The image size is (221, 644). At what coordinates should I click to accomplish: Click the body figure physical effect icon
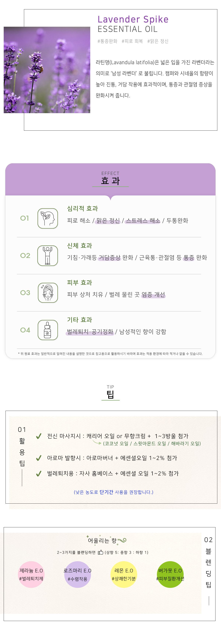click(x=48, y=256)
